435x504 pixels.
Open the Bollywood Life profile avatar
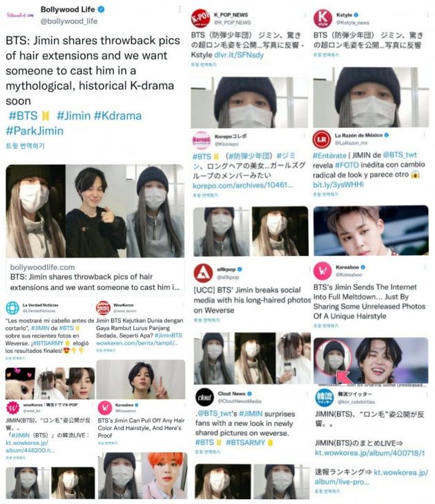tap(20, 14)
